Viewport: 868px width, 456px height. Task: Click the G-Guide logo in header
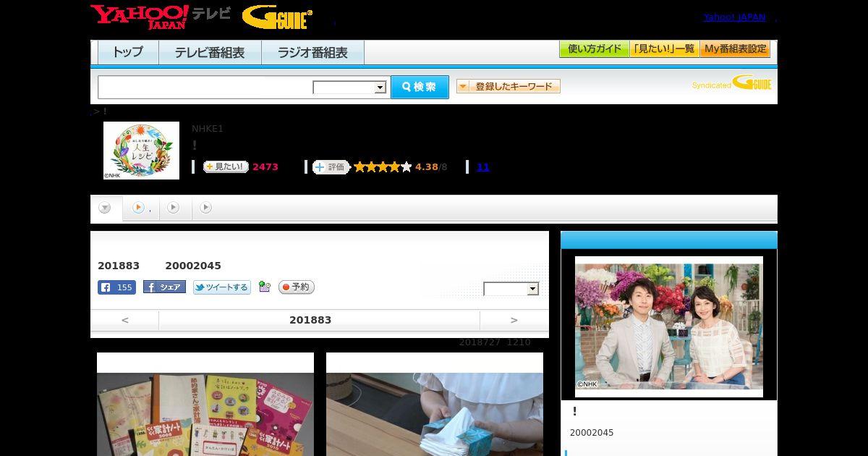click(277, 17)
